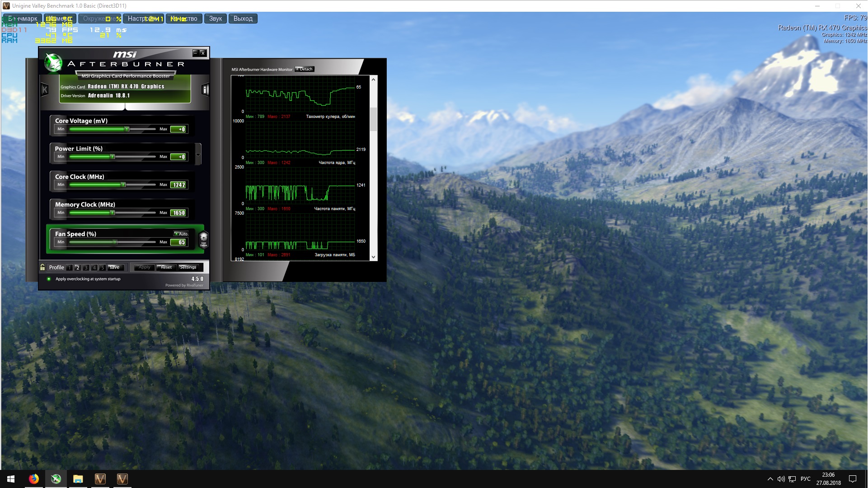The width and height of the screenshot is (868, 488).
Task: Click the Unigine Valley window title icon
Action: [6, 6]
